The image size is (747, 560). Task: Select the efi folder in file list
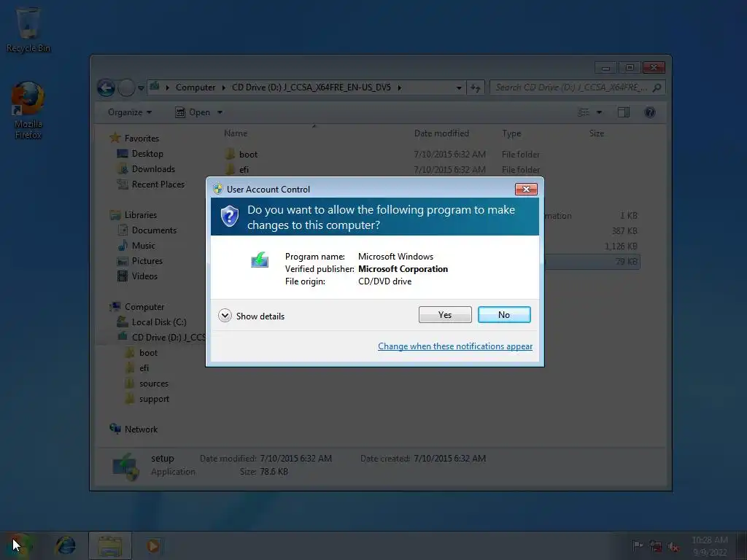point(244,169)
